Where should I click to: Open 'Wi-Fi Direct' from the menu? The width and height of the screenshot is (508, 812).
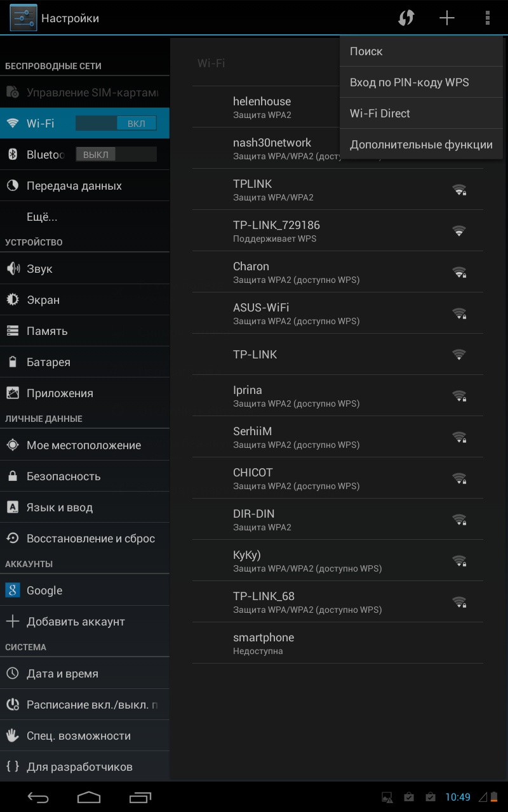380,114
